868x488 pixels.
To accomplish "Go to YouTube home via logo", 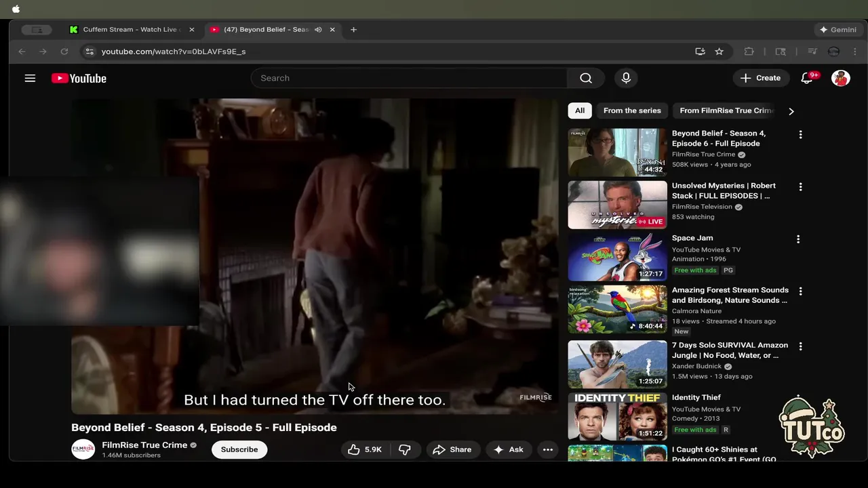I will coord(79,78).
